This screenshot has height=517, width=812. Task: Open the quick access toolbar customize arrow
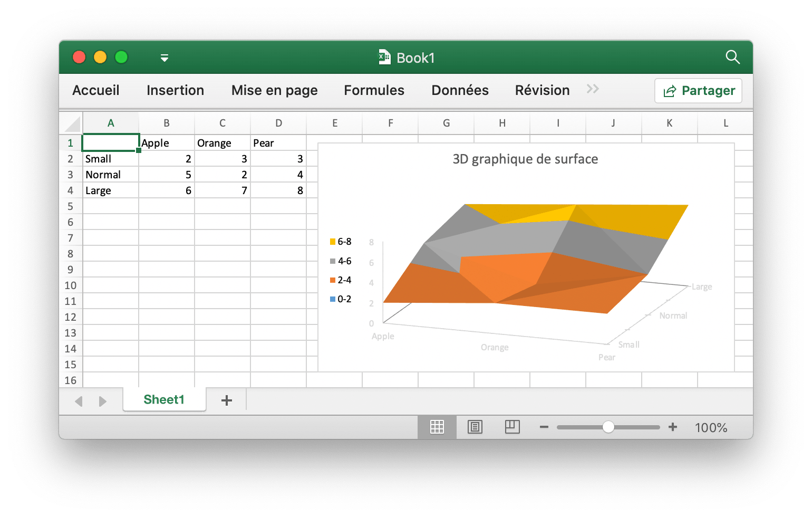point(165,58)
